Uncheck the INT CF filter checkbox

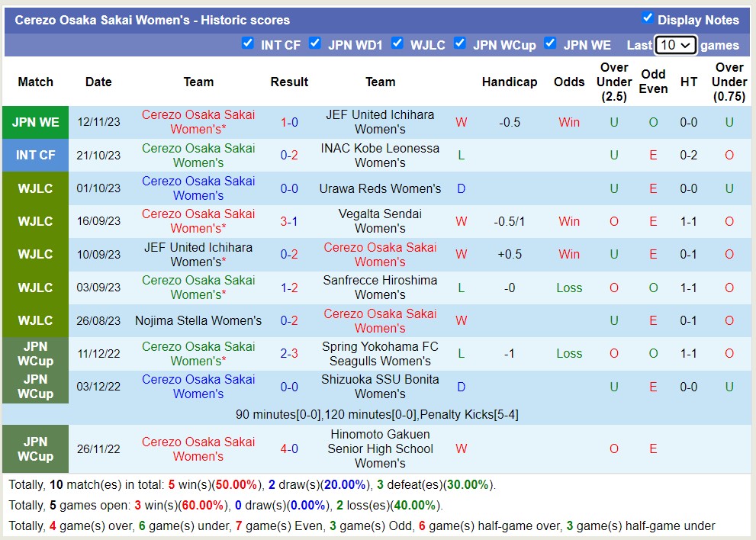[247, 43]
